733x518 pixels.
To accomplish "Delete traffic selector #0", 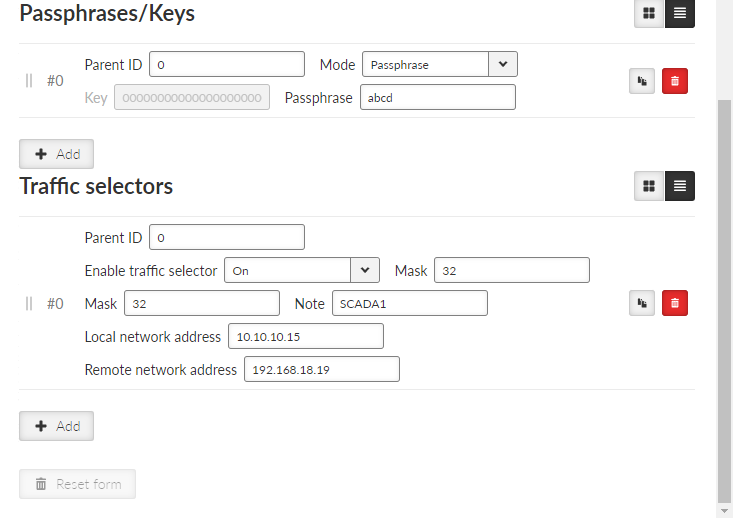I will point(675,303).
